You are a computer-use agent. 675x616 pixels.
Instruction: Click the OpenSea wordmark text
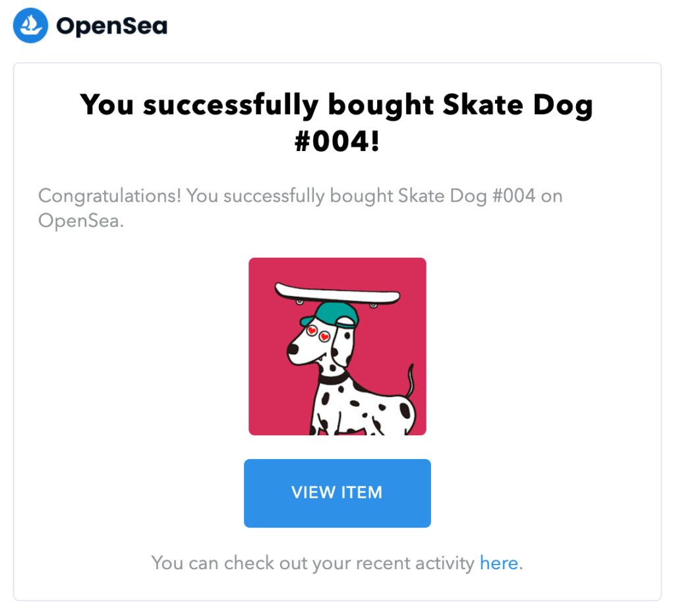pyautogui.click(x=111, y=26)
